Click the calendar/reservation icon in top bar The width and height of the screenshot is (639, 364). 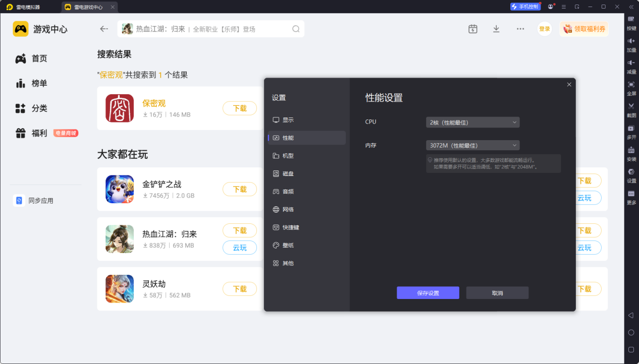point(472,29)
